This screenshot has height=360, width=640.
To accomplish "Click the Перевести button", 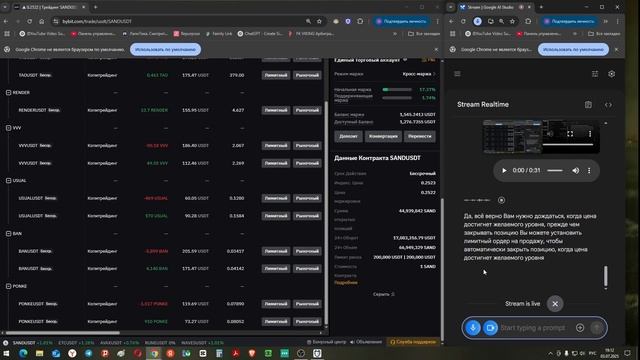I will [420, 136].
